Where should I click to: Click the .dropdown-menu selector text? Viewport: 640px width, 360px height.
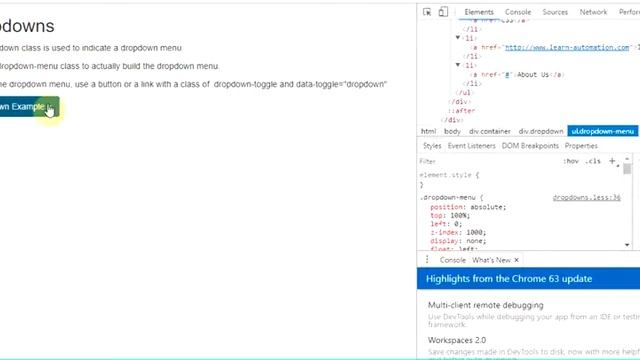[447, 198]
